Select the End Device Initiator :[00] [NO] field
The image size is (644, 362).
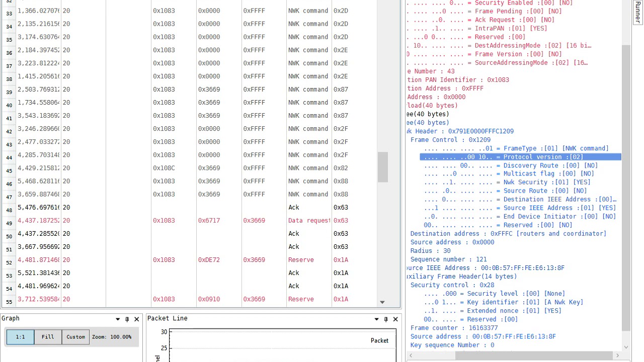click(519, 217)
